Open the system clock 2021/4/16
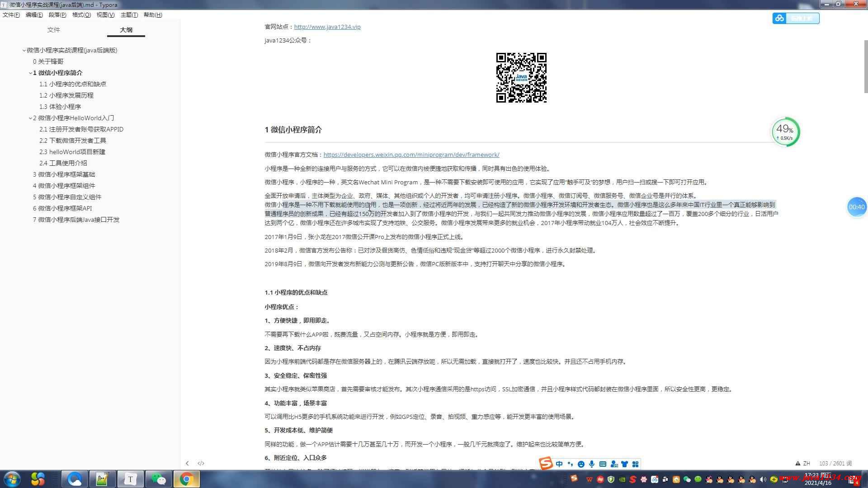The height and width of the screenshot is (488, 868). coord(818,479)
